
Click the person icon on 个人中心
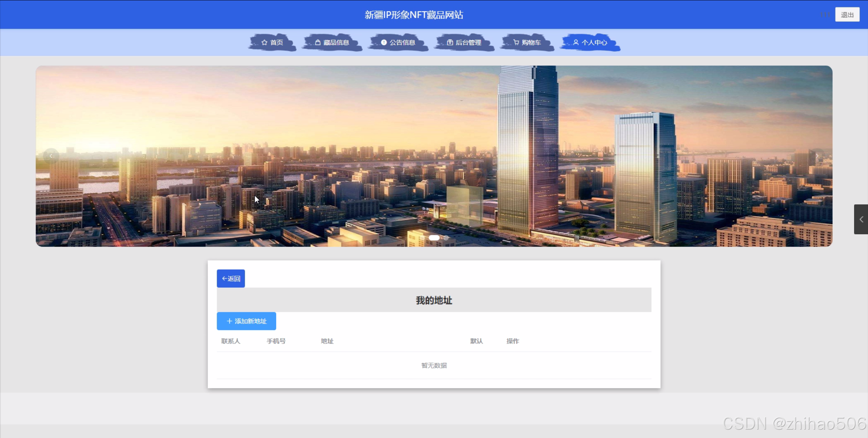[x=576, y=42]
